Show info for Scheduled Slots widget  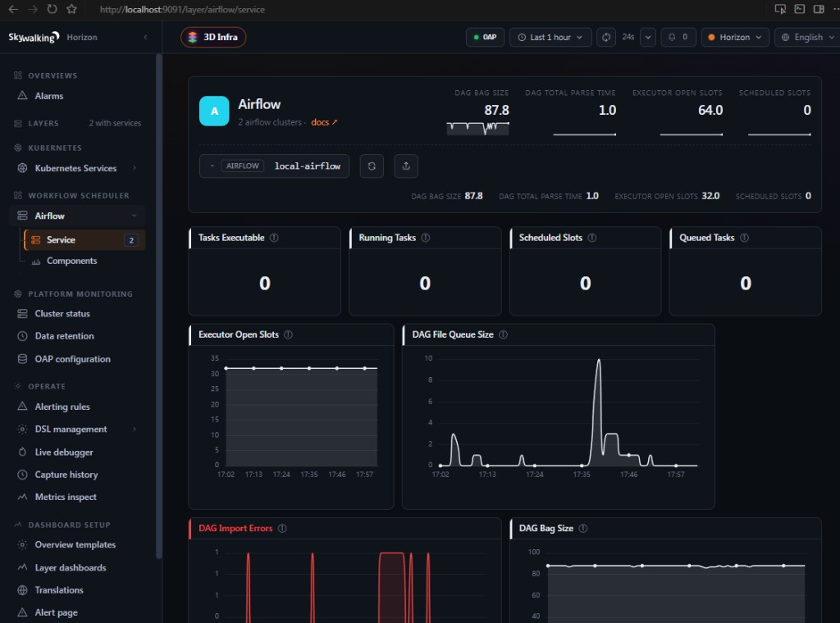592,238
